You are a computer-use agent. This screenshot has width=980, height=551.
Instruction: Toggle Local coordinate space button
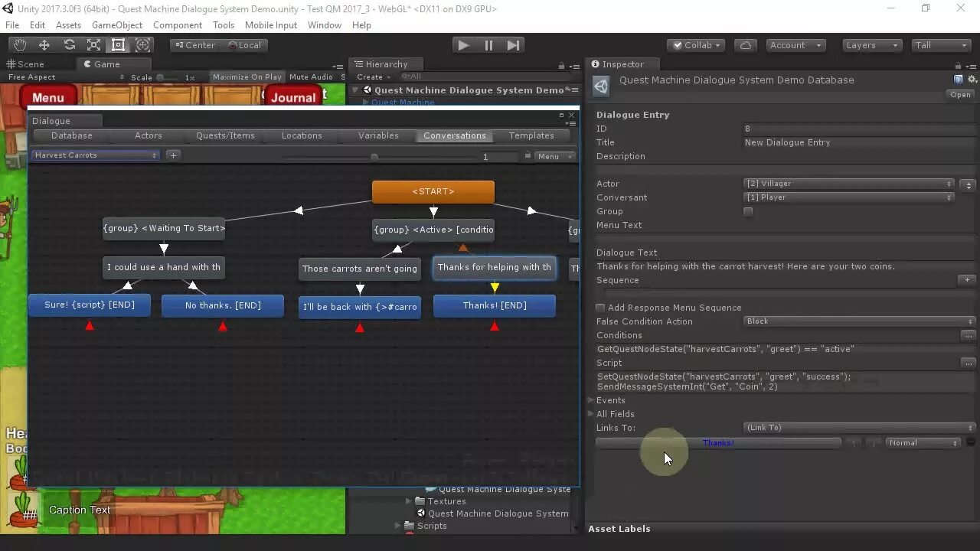pos(245,45)
